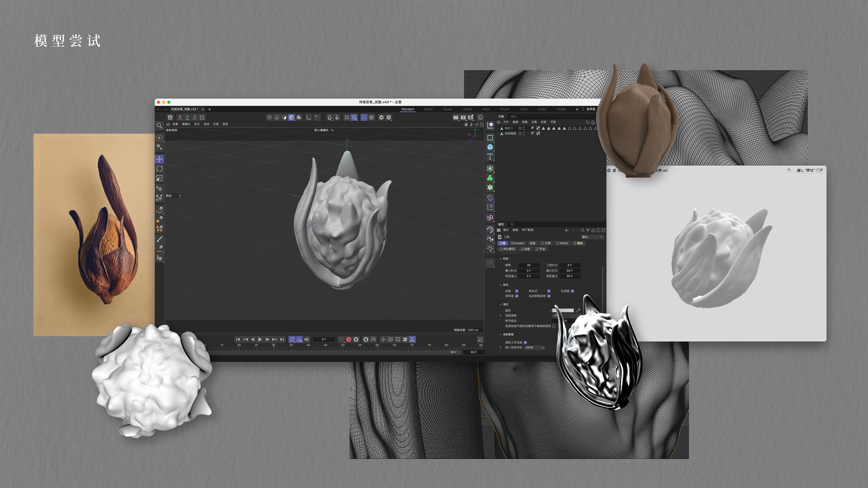Uncheck the 生成器 checkbox
Screen dimensions: 868x488
(572, 291)
